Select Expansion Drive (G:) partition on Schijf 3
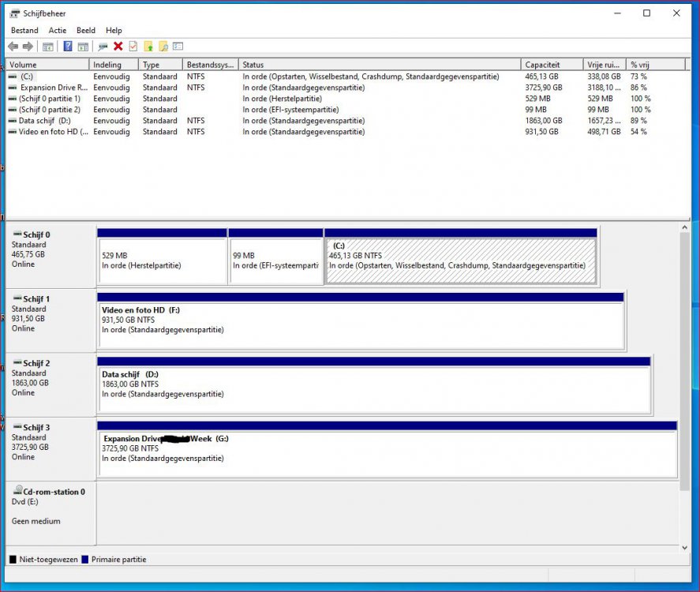700x592 pixels. click(387, 453)
